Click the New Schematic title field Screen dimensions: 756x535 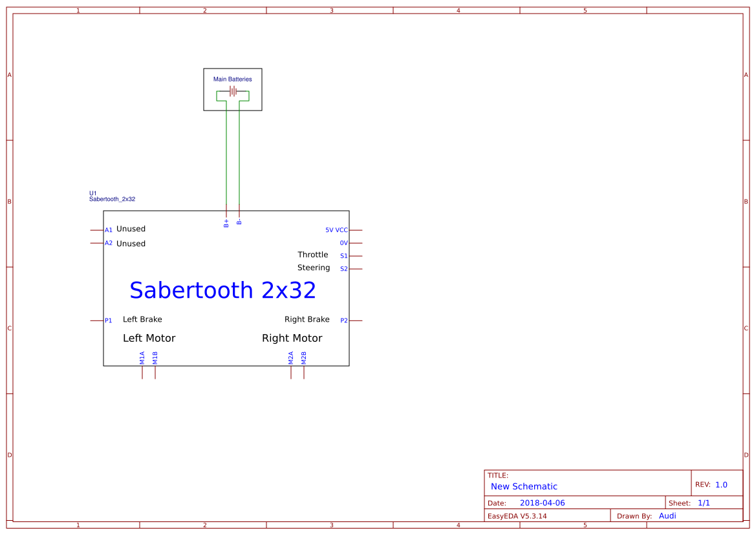pos(524,487)
